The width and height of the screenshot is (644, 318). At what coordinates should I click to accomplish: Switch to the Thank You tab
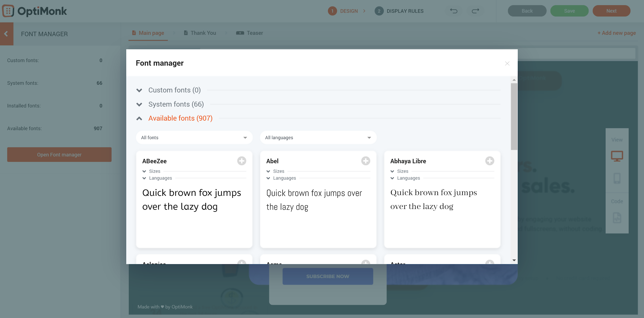click(200, 33)
